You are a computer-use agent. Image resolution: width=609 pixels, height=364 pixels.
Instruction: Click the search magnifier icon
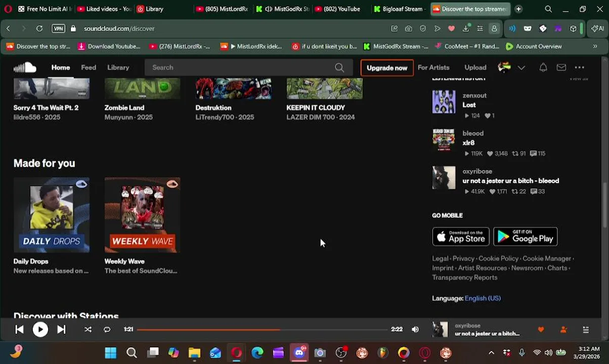click(339, 67)
